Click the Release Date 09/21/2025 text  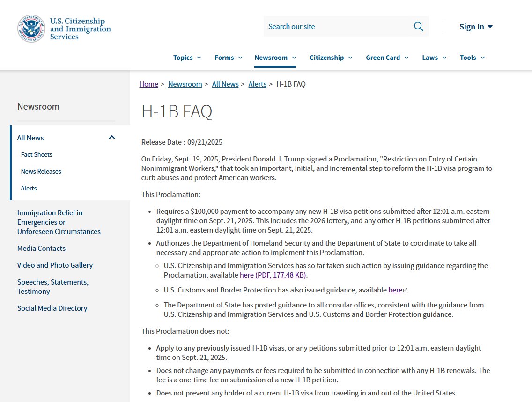182,142
